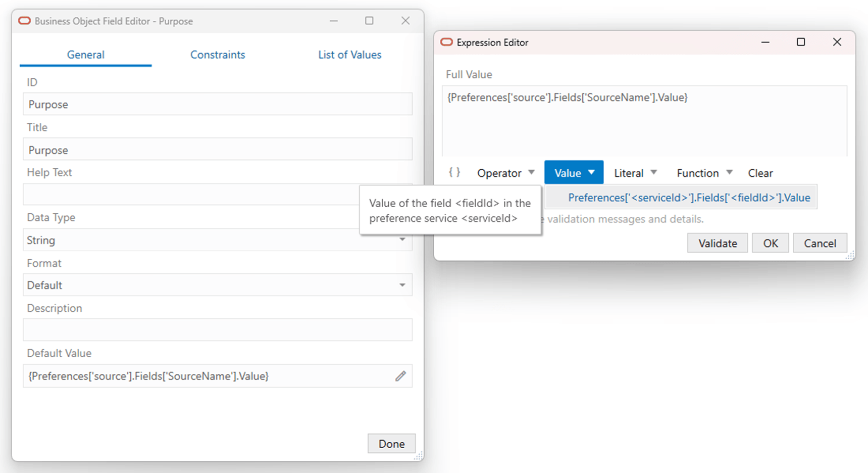Click the Done button
Viewport: 868px width, 473px height.
click(391, 443)
